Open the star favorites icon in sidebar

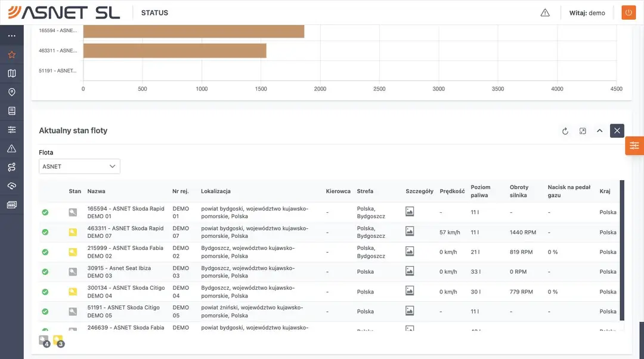tap(12, 55)
